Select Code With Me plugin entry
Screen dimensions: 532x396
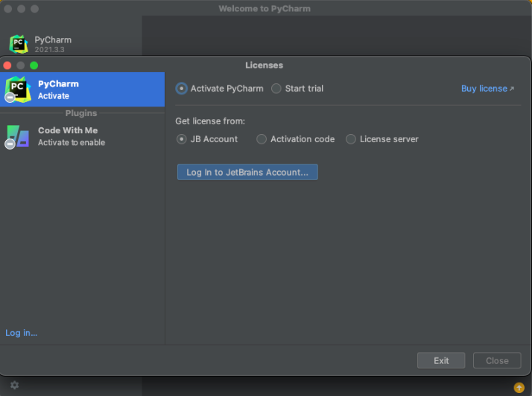(x=82, y=136)
